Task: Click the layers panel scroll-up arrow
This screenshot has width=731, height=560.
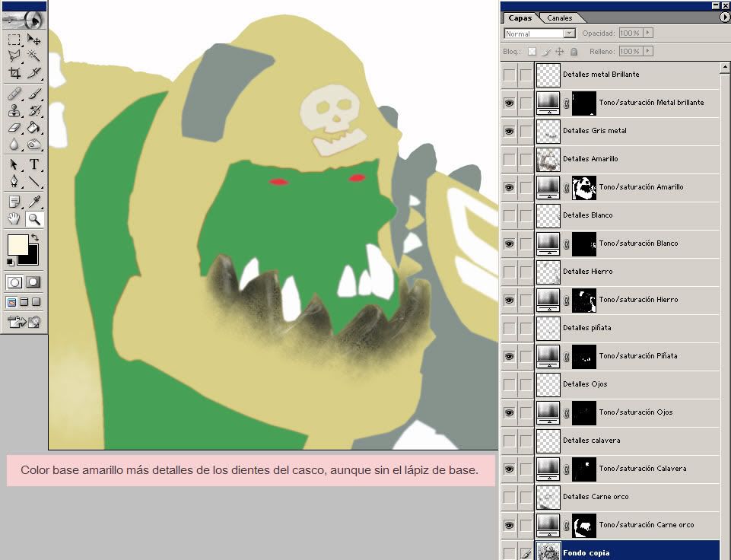Action: 725,68
